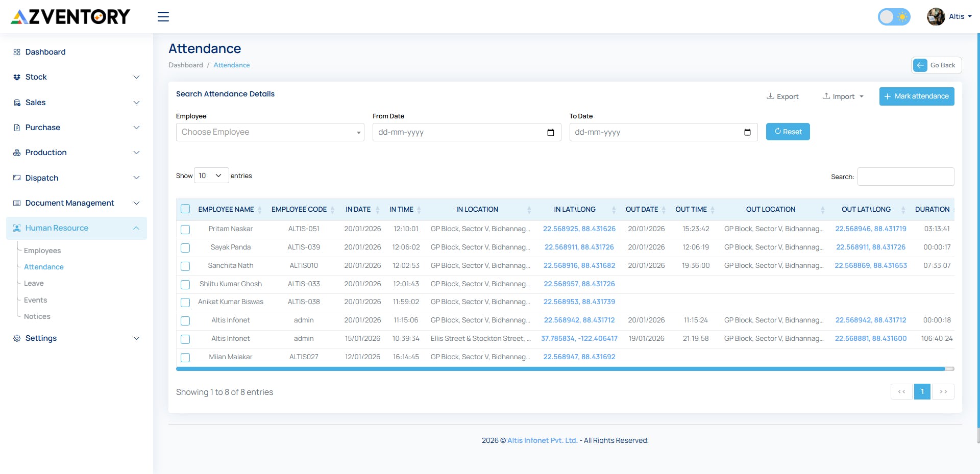Open the Show entries dropdown
Viewport: 980px width, 474px height.
click(x=211, y=175)
